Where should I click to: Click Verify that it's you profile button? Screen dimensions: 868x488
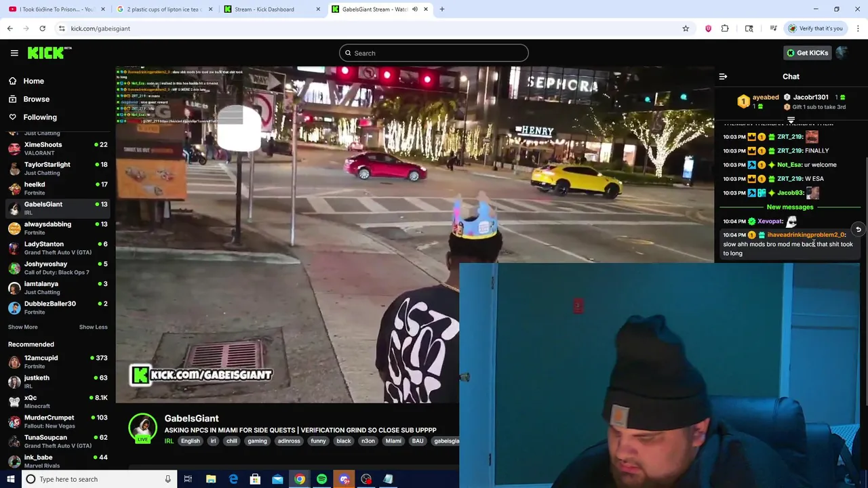pos(815,28)
